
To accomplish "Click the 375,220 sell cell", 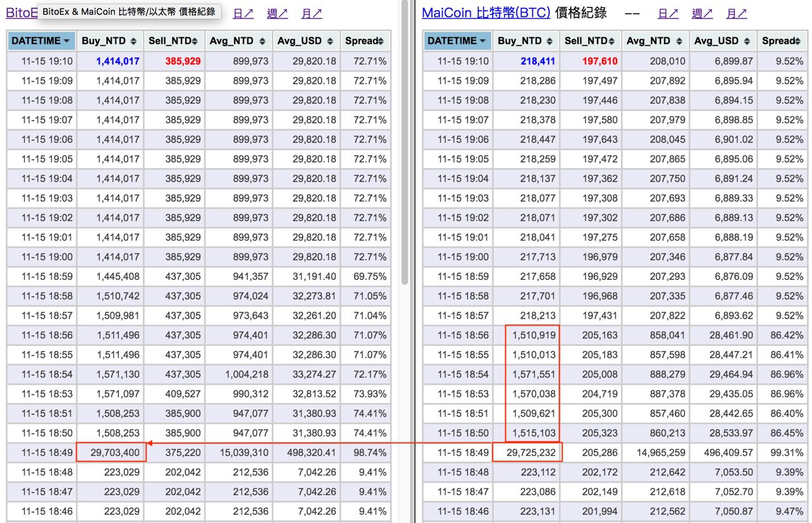I will (x=174, y=453).
